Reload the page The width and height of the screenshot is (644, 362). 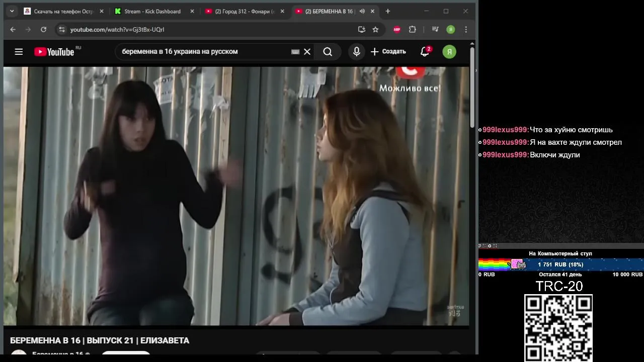tap(43, 30)
